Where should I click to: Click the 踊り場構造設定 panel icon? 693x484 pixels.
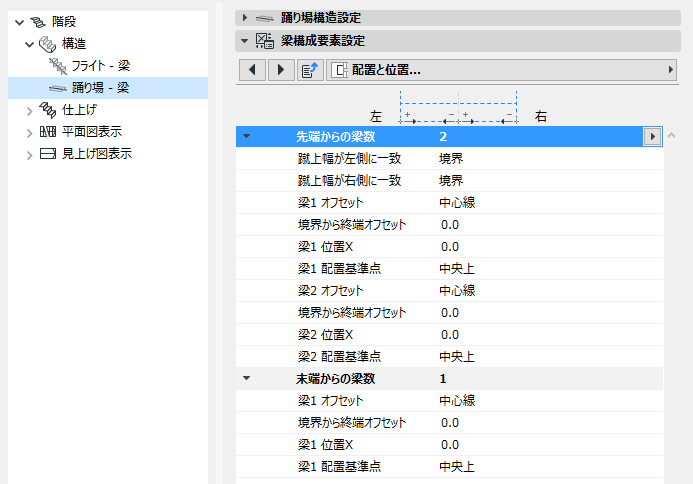point(265,18)
